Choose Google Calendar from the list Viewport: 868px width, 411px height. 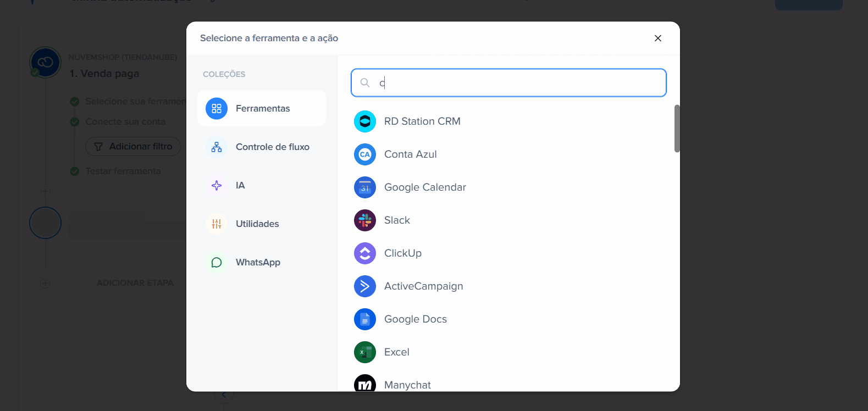(508, 187)
